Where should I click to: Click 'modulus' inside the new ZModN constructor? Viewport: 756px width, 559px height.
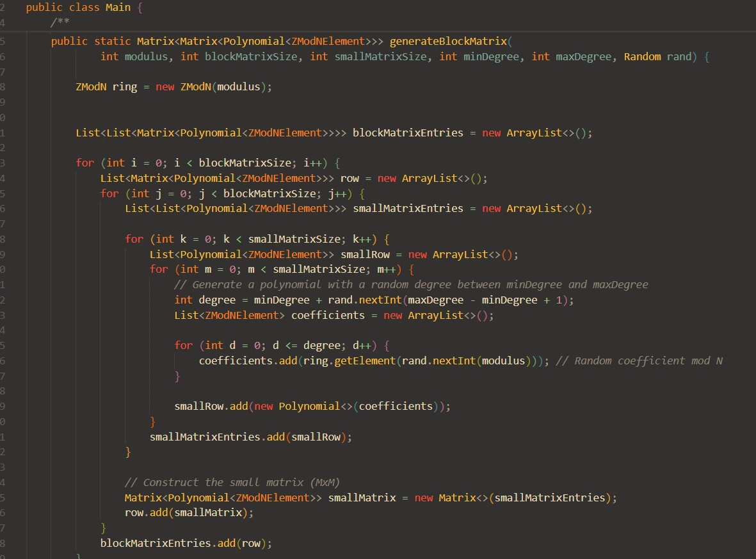point(238,86)
